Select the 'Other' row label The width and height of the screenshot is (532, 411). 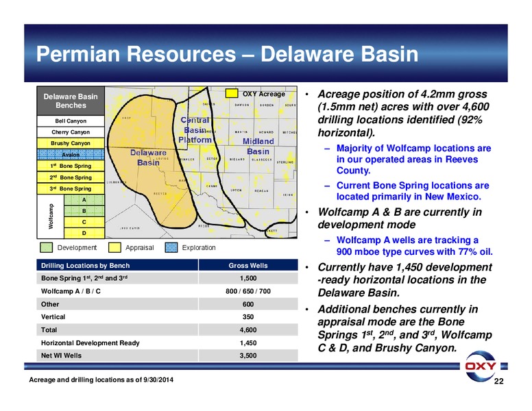click(50, 304)
